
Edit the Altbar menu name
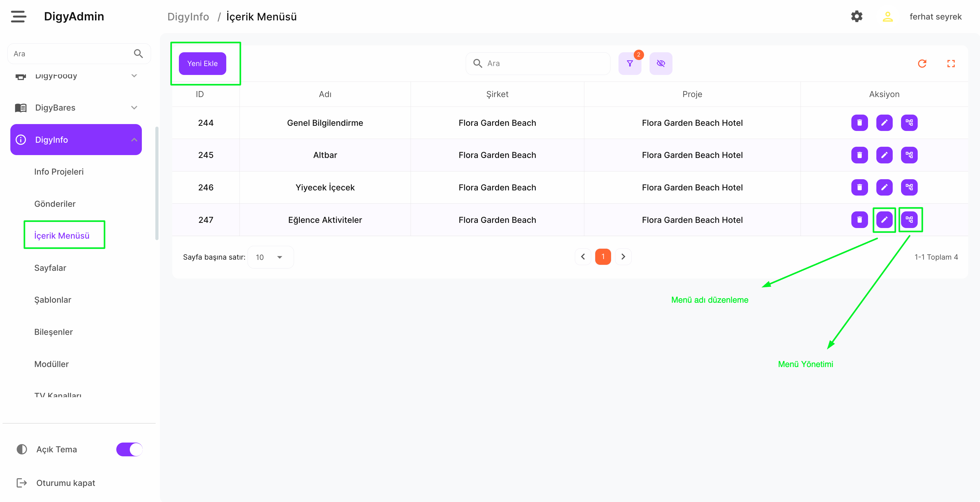click(x=884, y=155)
